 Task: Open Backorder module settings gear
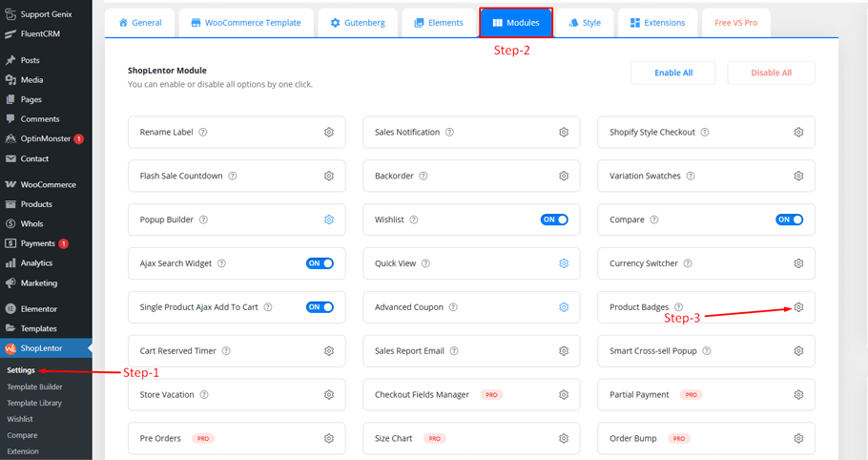[564, 176]
